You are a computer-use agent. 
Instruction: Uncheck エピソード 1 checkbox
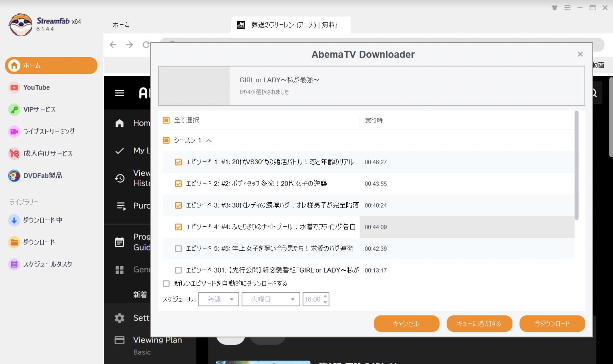click(x=178, y=162)
